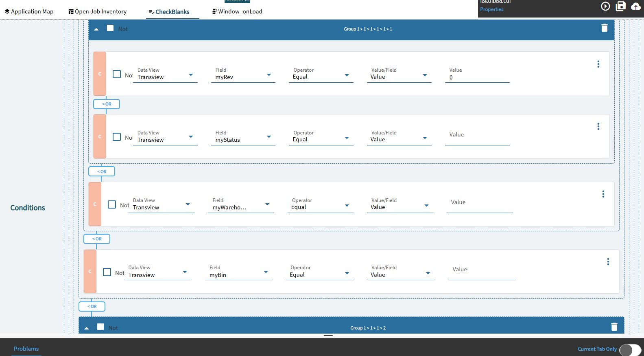Run the process with the play icon
This screenshot has width=644, height=356.
pyautogui.click(x=605, y=6)
